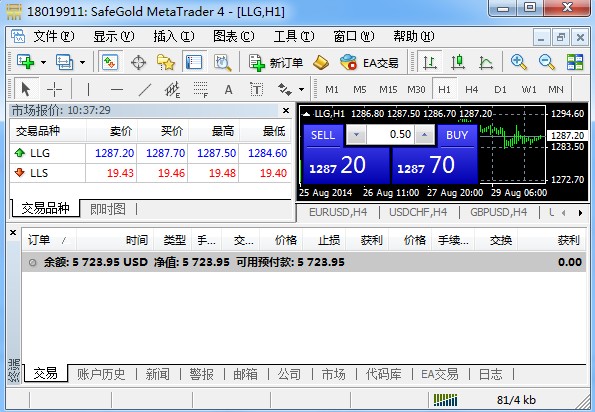Screen dimensions: 595x412
Task: Select the cursor arrow tool
Action: pos(26,90)
